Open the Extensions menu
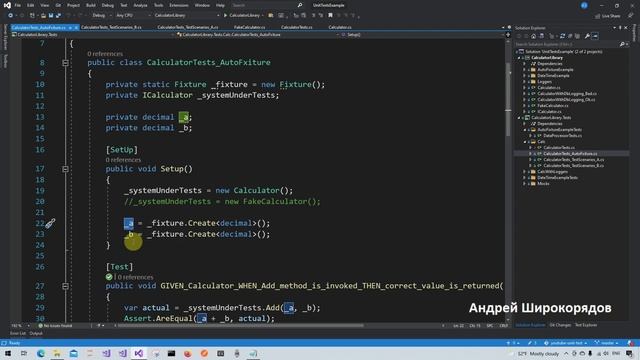The height and width of the screenshot is (360, 640). (179, 5)
